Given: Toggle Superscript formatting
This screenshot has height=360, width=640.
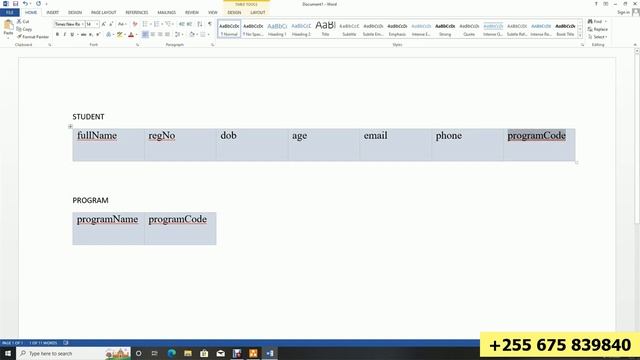Looking at the screenshot, I should (x=98, y=35).
